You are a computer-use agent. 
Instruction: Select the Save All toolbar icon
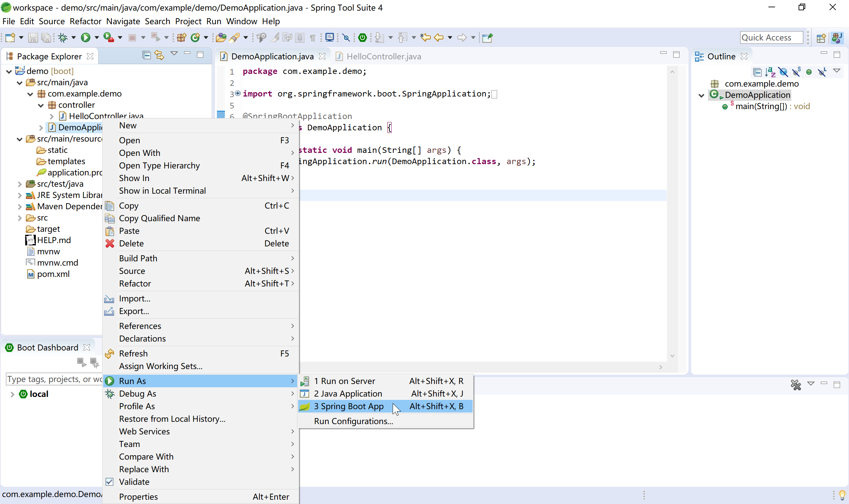(x=45, y=37)
